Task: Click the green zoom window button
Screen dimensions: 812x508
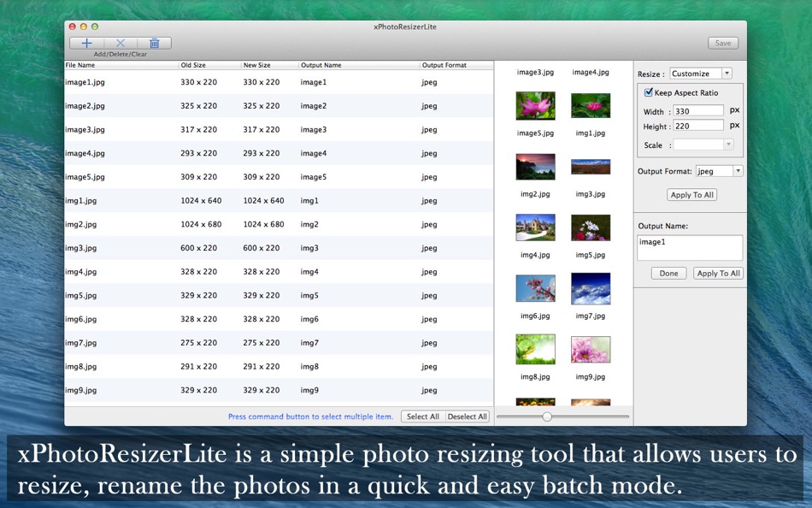Action: 95,27
